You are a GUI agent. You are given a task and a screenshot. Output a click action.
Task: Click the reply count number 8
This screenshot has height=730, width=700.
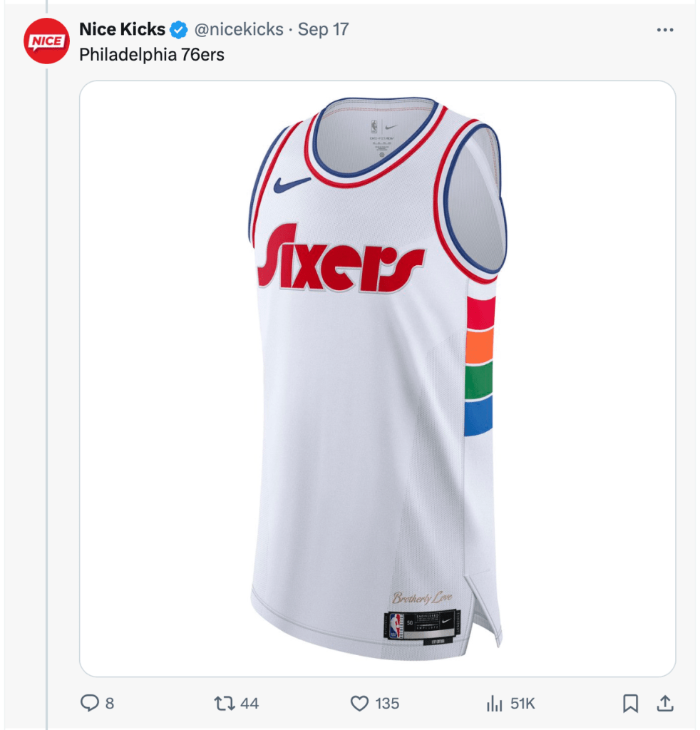(x=110, y=703)
